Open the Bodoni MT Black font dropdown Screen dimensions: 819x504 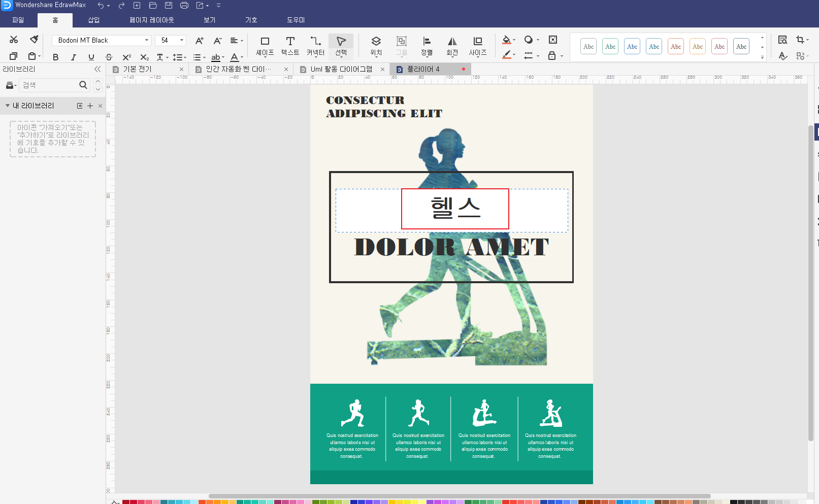tap(147, 40)
